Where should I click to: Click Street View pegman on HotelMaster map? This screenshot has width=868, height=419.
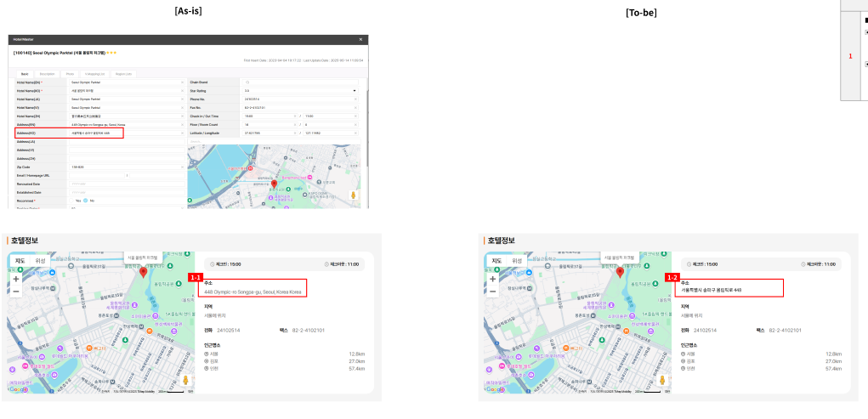click(x=355, y=195)
